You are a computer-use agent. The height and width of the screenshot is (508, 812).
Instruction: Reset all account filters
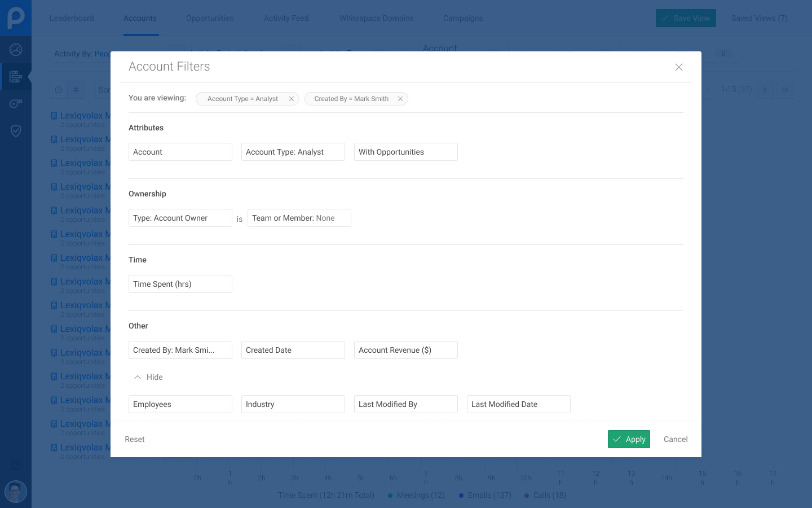(135, 439)
